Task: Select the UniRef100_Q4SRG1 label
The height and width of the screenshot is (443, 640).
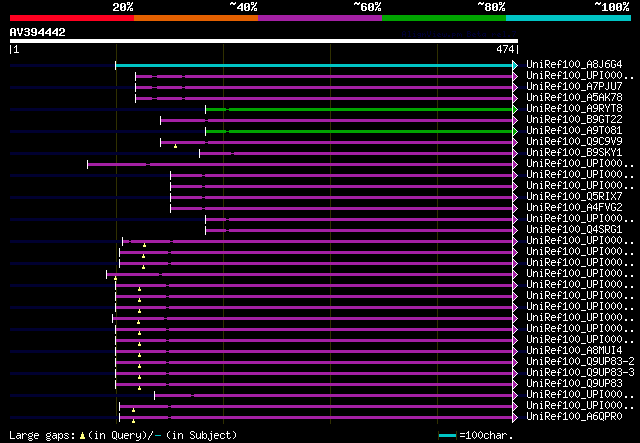Action: click(574, 230)
